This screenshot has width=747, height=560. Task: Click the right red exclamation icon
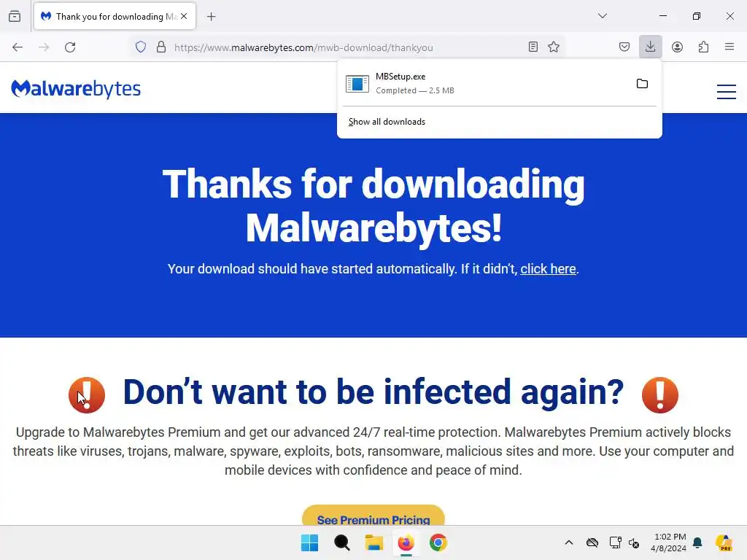click(x=659, y=394)
